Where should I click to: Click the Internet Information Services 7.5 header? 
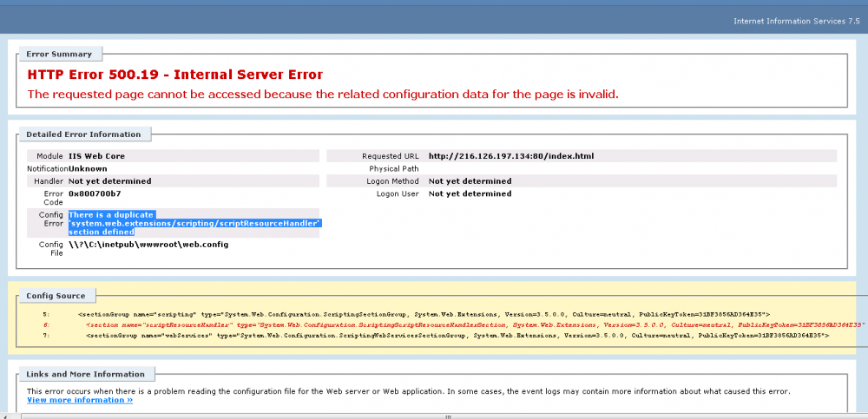tap(795, 20)
